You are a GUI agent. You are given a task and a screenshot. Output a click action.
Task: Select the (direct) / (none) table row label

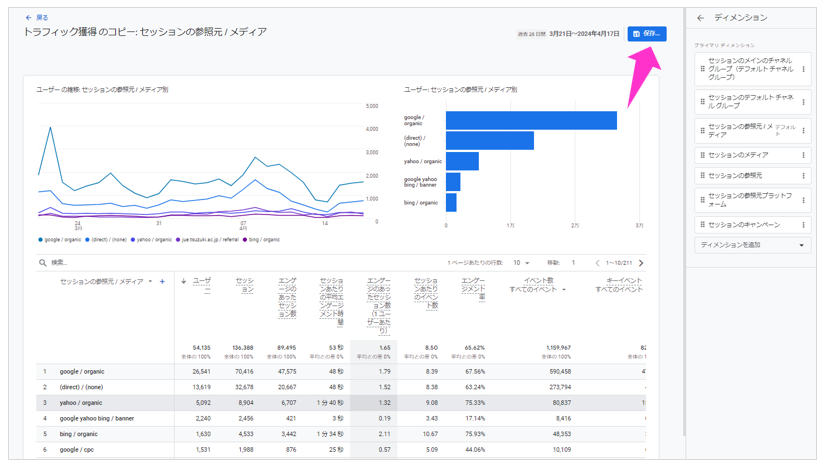click(x=81, y=387)
